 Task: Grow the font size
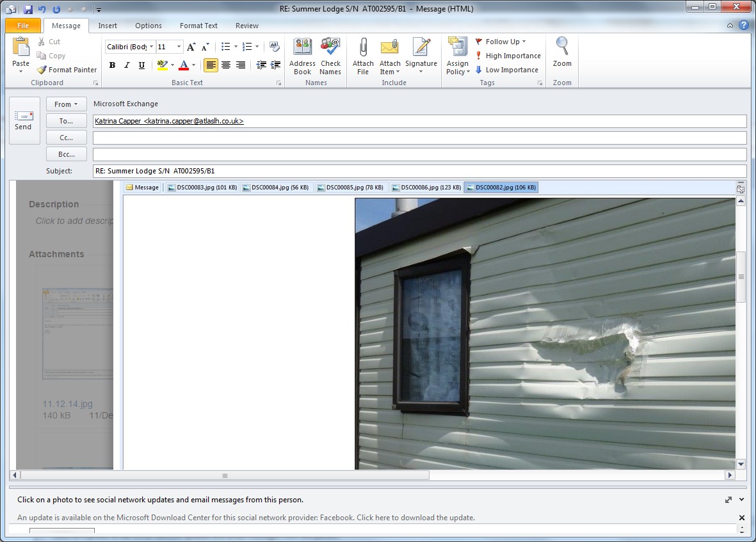point(191,47)
